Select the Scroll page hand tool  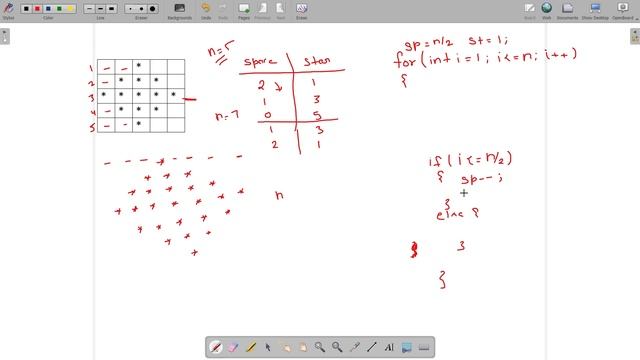302,347
